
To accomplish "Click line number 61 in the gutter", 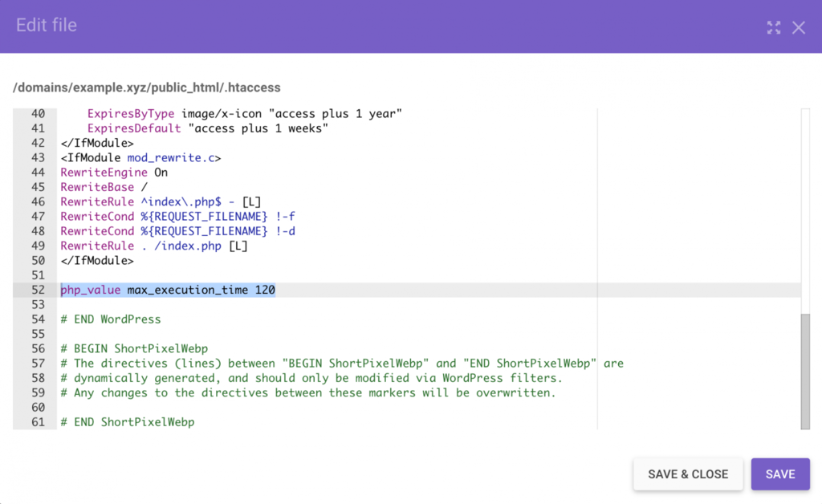I will [x=38, y=421].
